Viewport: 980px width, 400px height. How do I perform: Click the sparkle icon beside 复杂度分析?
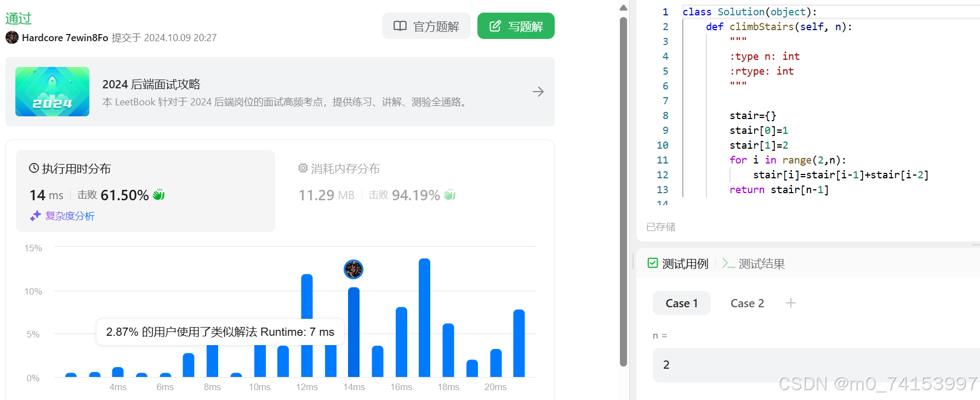click(x=36, y=216)
